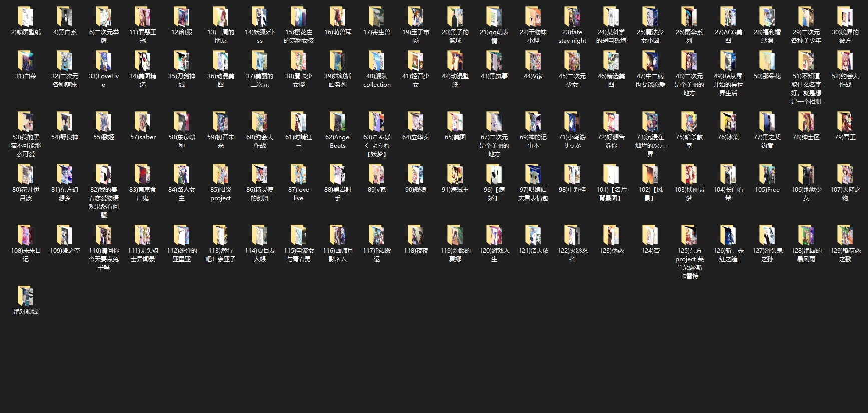Screen dimensions: 868x413
Task: Select the 65)美图 folder icon
Action: (455, 122)
